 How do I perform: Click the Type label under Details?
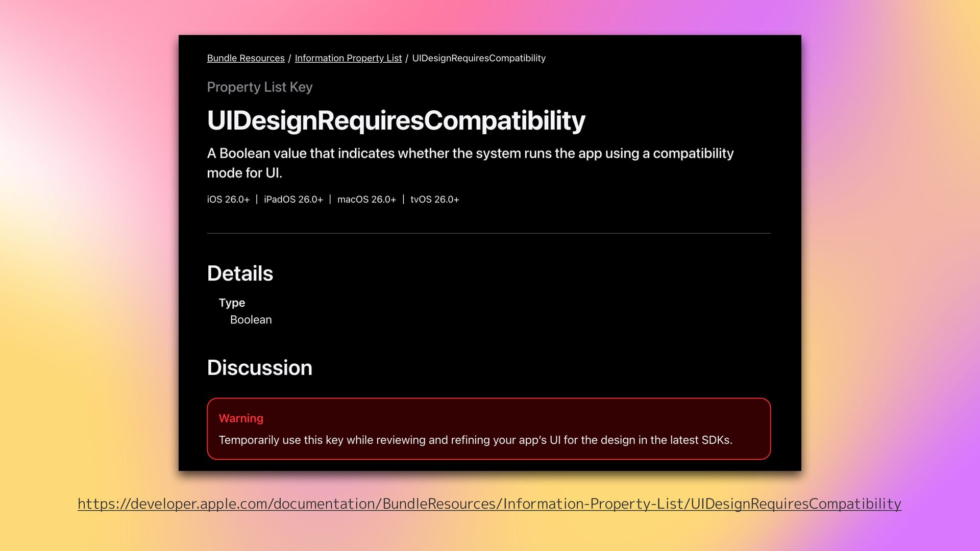coord(232,303)
